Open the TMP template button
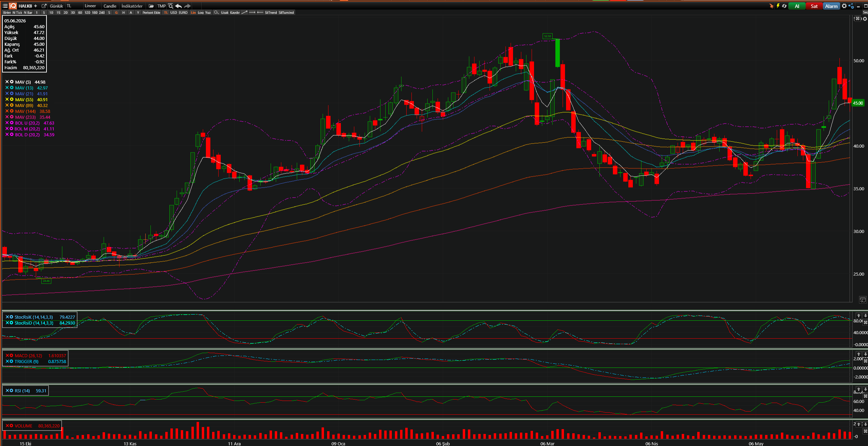The height and width of the screenshot is (446, 868). point(161,6)
